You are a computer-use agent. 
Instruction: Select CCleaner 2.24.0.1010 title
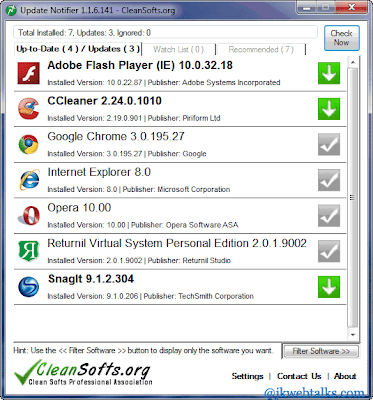(x=104, y=101)
